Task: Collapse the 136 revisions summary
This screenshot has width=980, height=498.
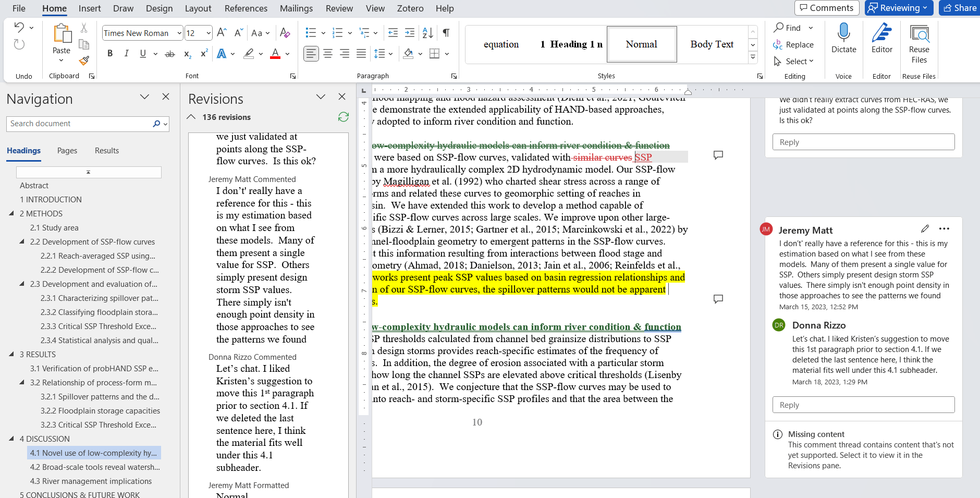Action: (x=192, y=117)
